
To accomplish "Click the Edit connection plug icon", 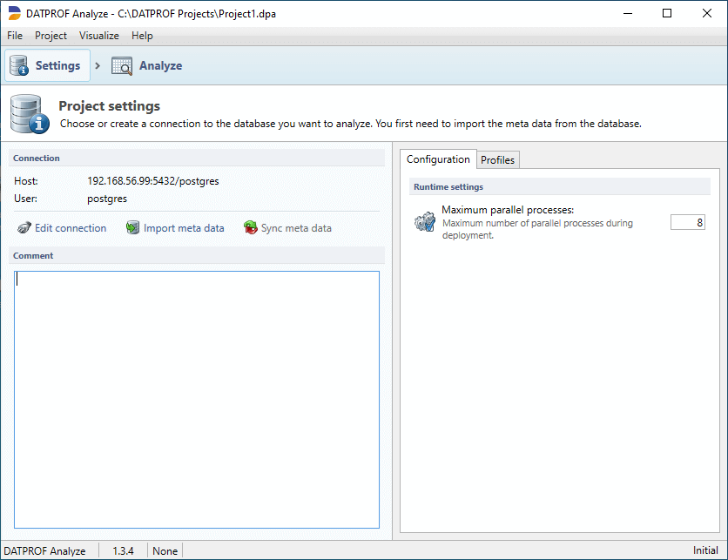I will (x=24, y=228).
